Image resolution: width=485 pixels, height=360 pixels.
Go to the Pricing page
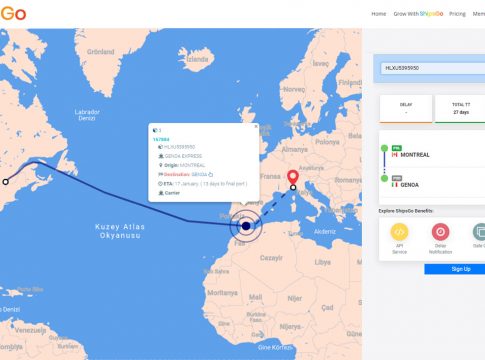[457, 14]
